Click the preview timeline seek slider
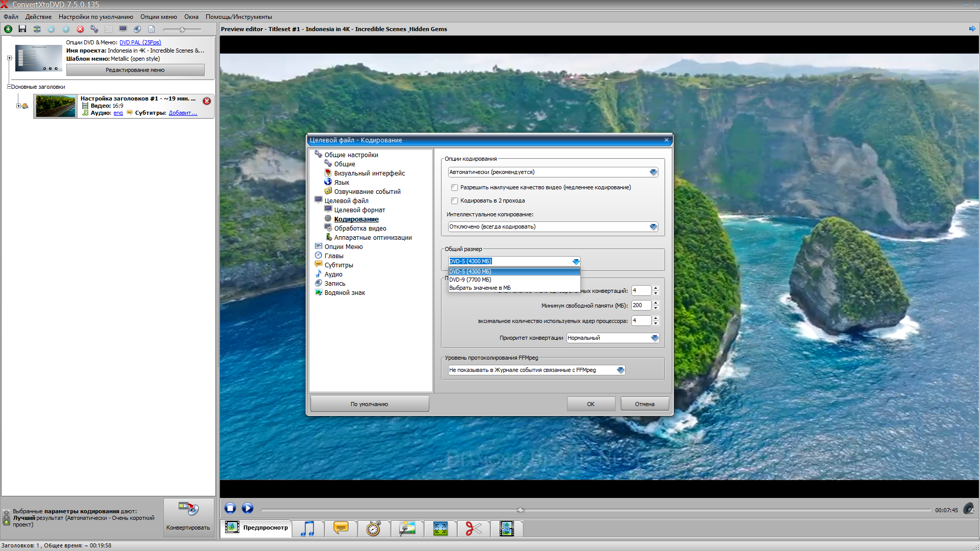This screenshot has height=551, width=980. (596, 510)
